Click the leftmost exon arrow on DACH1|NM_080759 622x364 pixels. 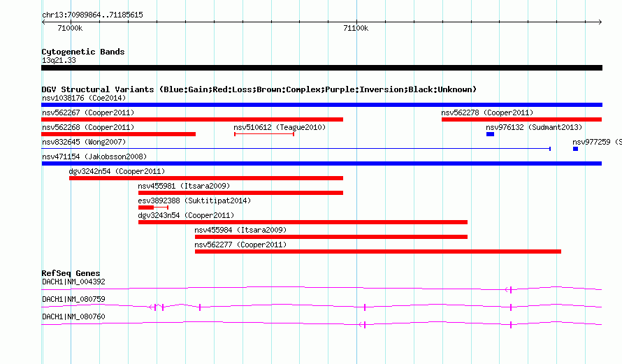click(152, 307)
